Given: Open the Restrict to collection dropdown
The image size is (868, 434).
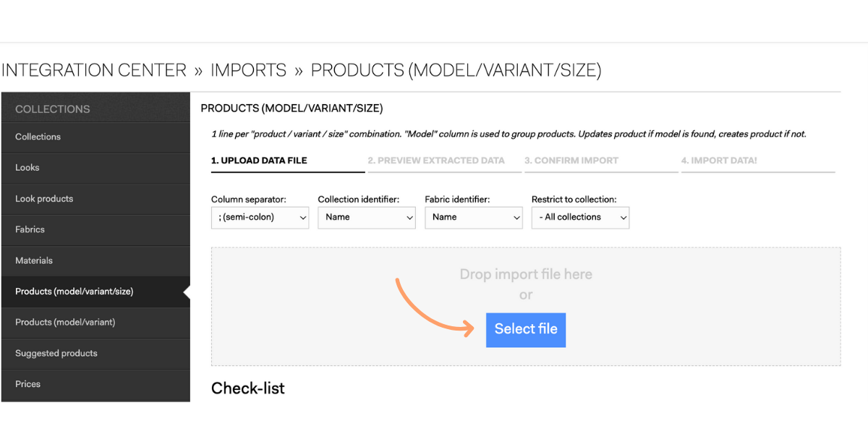Looking at the screenshot, I should point(580,218).
